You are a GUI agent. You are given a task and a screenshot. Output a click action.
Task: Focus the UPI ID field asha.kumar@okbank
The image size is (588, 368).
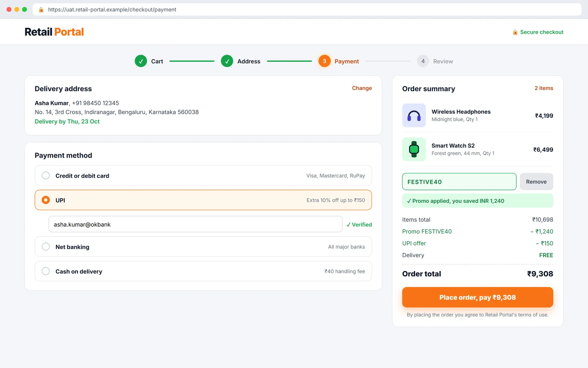(x=196, y=224)
